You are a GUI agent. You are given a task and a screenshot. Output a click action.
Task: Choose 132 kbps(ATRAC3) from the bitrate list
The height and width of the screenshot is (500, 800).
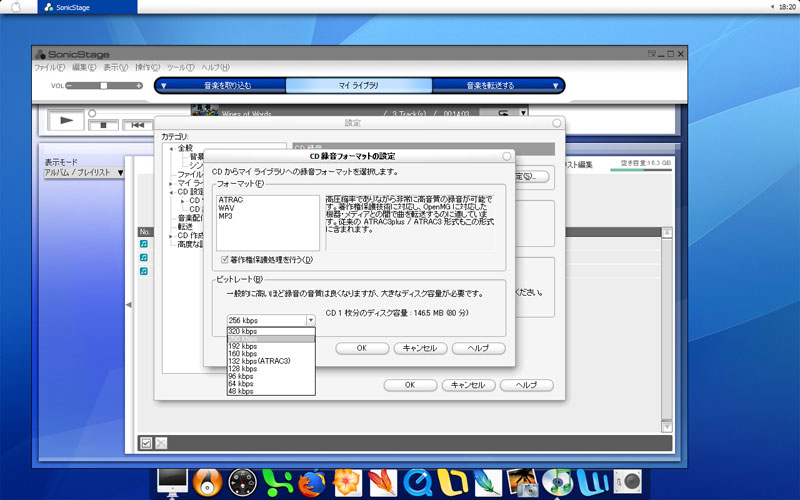point(271,361)
